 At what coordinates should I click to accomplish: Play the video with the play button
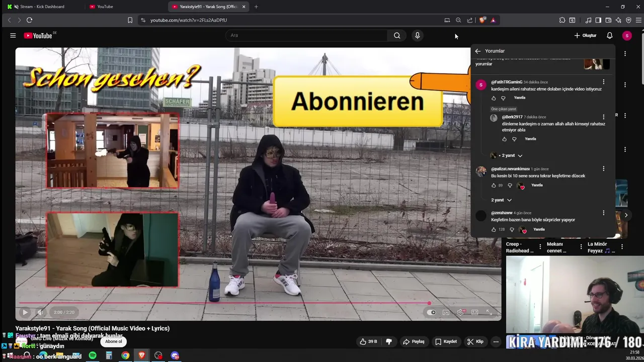click(25, 312)
